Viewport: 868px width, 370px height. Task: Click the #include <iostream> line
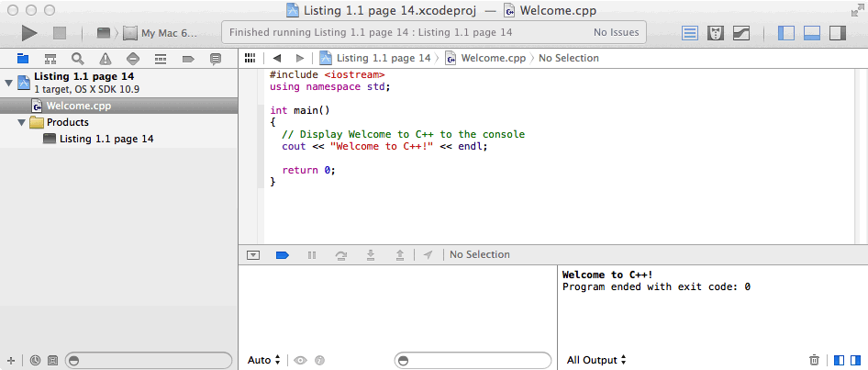(328, 74)
